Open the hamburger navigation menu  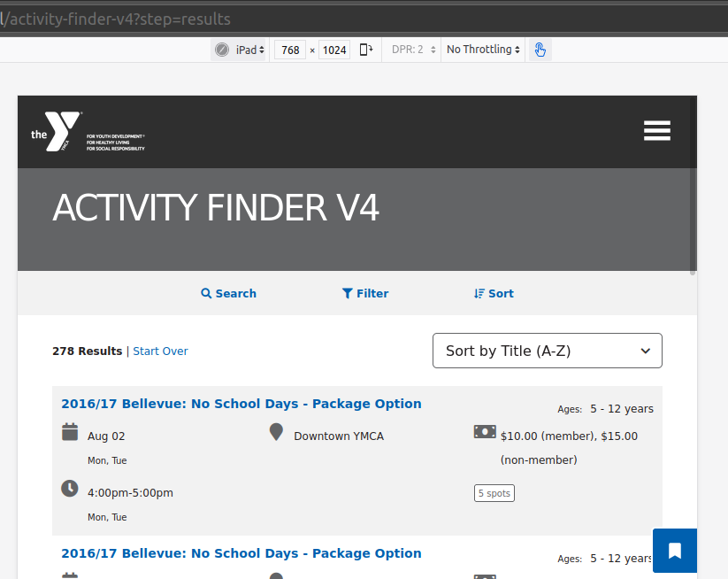point(657,130)
